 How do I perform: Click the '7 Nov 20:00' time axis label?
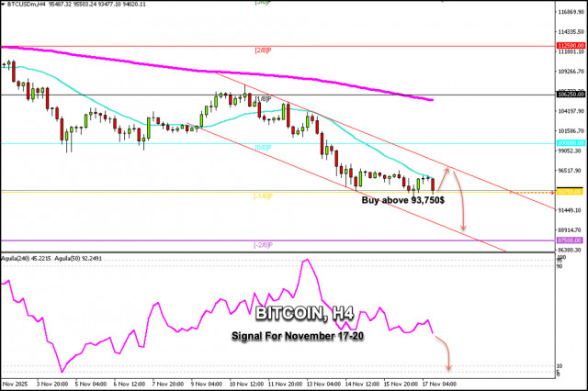pos(167,384)
